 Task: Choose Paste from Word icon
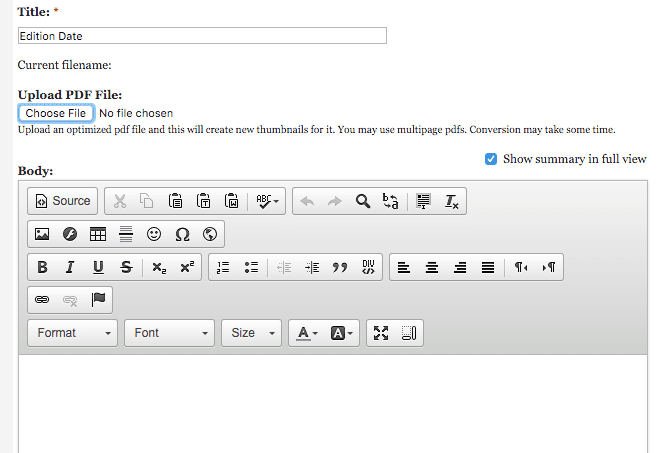[231, 201]
